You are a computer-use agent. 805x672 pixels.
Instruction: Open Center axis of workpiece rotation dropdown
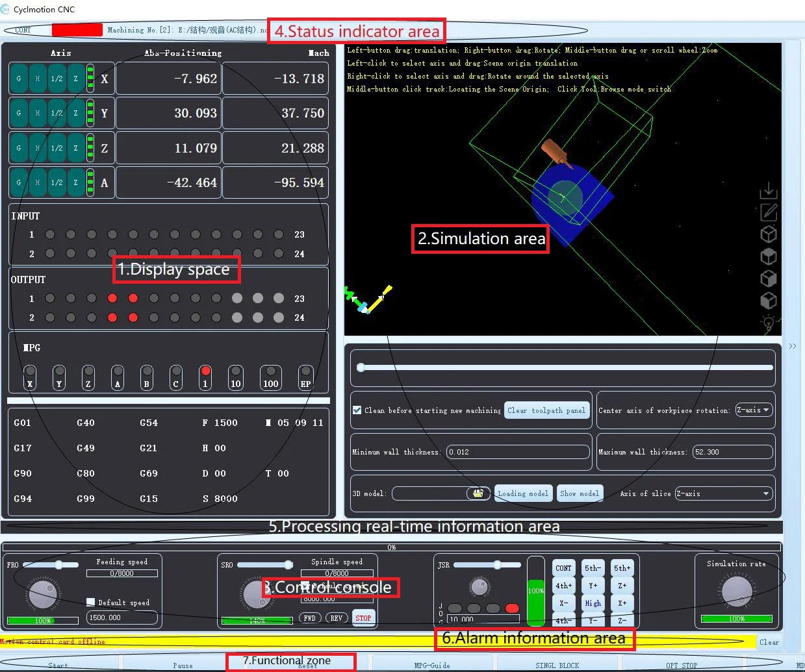pyautogui.click(x=754, y=410)
